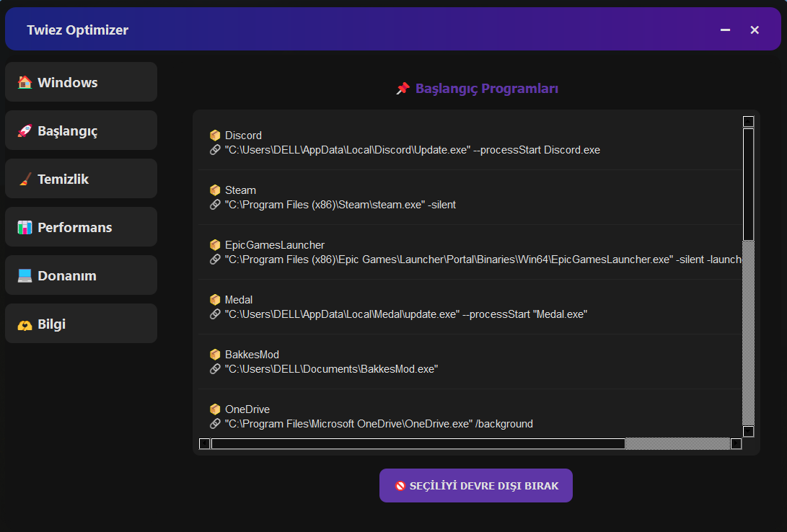Select the Medal startup entry name
Screen dimensions: 787x532
(239, 299)
